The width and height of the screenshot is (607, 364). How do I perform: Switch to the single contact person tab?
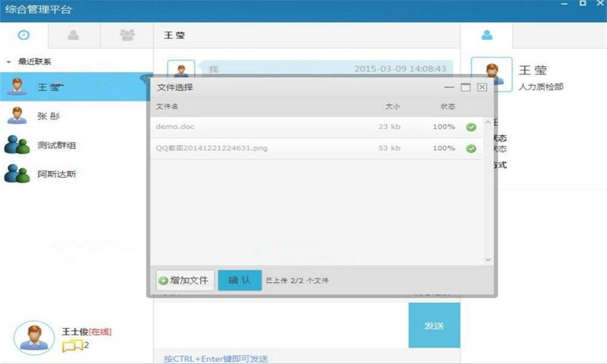coord(73,35)
